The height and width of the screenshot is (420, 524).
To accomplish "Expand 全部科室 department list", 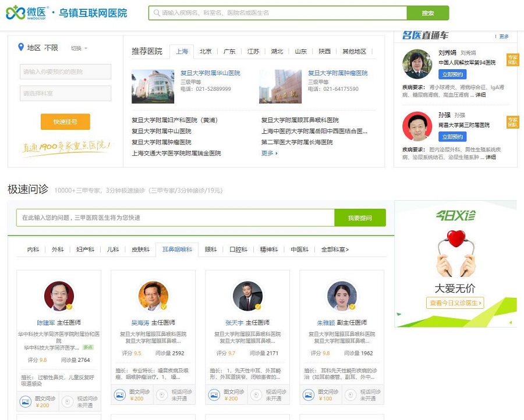I will point(335,250).
